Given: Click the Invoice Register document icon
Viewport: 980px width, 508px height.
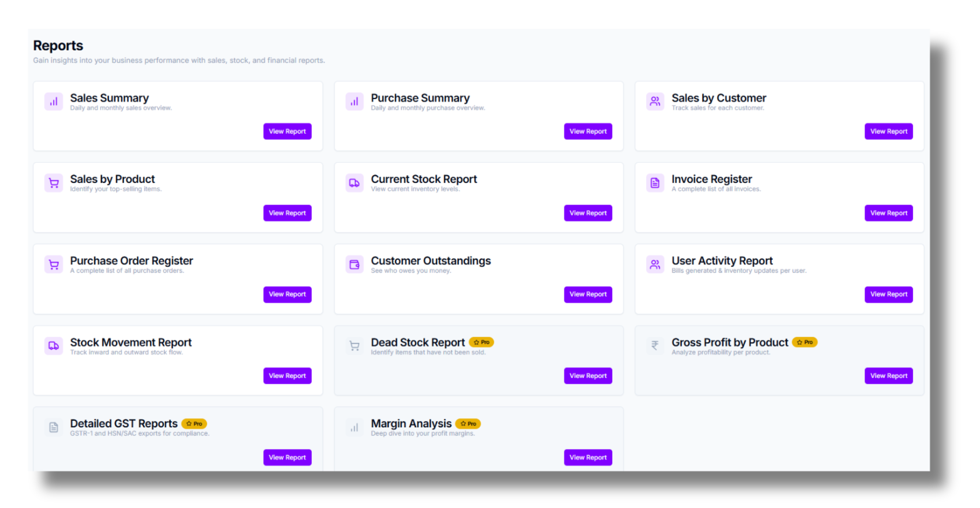Looking at the screenshot, I should click(655, 183).
